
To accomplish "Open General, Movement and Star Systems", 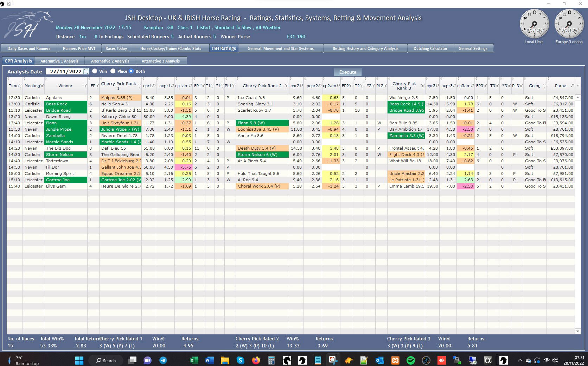I will (281, 48).
